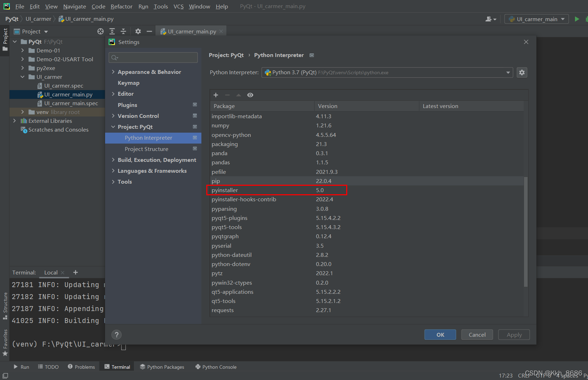Collapse the Project: PyQt settings section
588x380 pixels.
(x=113, y=127)
